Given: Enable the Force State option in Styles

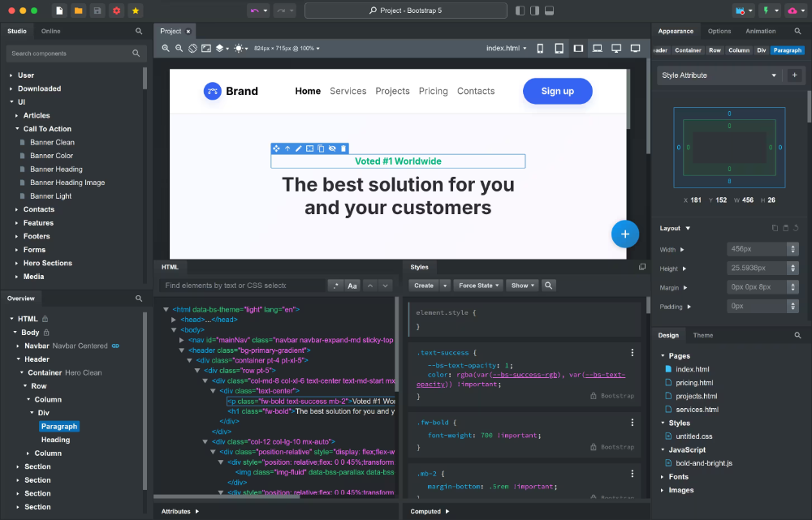Looking at the screenshot, I should coord(478,285).
